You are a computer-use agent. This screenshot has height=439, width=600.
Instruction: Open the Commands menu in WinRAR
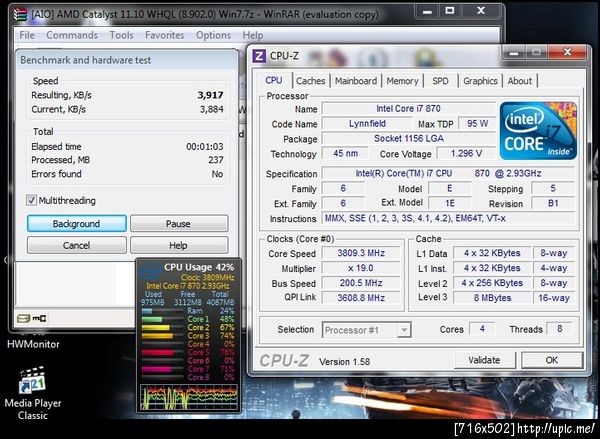pos(72,35)
